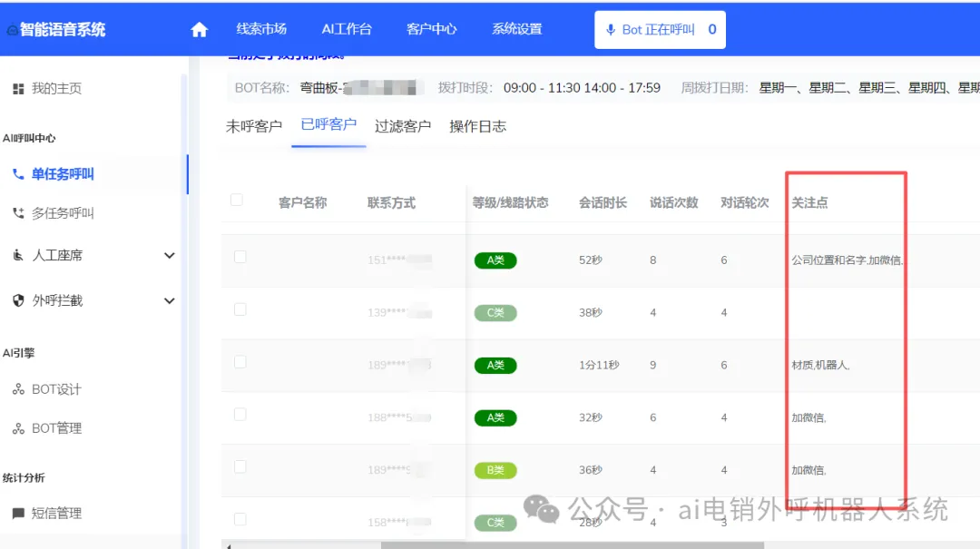Viewport: 980px width, 549px height.
Task: Click the 联系方式 column header
Action: (x=391, y=202)
